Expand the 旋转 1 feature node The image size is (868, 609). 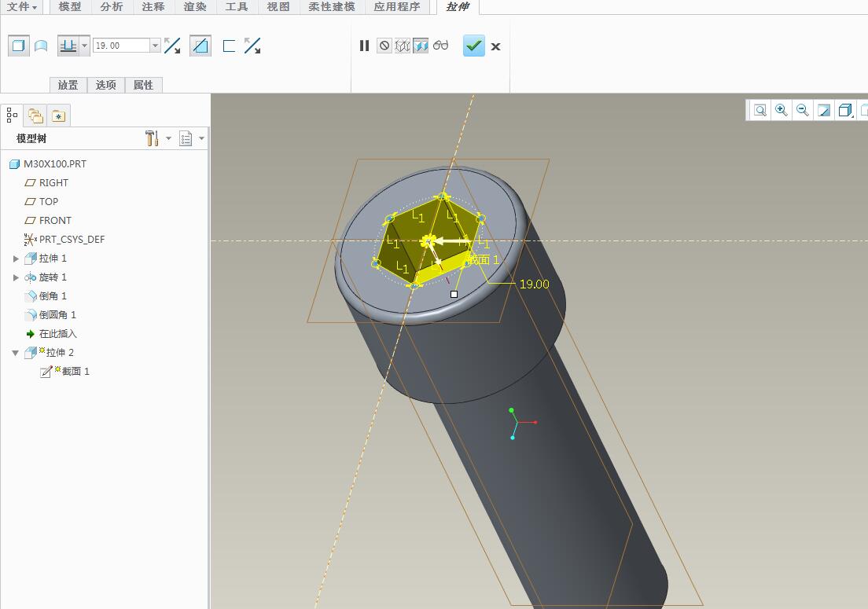pyautogui.click(x=16, y=277)
